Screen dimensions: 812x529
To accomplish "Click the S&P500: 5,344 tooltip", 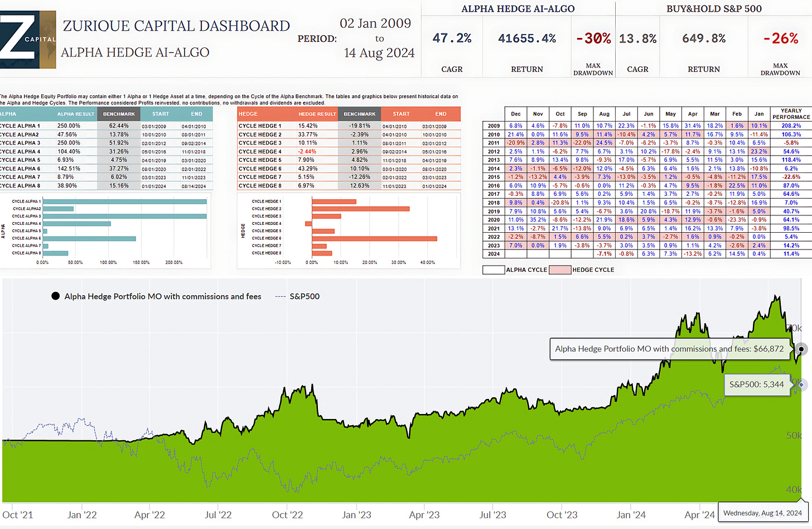I will [x=757, y=384].
